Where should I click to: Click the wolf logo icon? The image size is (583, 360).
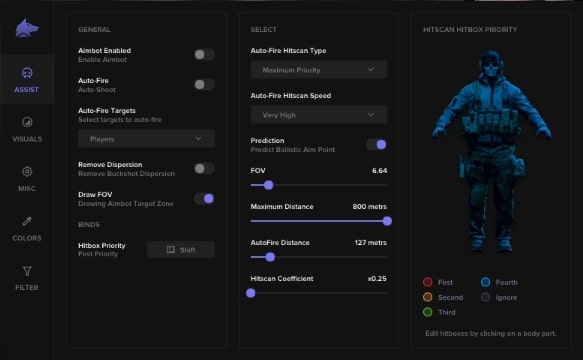pyautogui.click(x=27, y=28)
